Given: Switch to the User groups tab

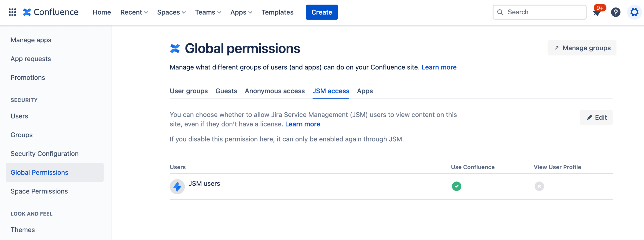Looking at the screenshot, I should click(x=189, y=91).
